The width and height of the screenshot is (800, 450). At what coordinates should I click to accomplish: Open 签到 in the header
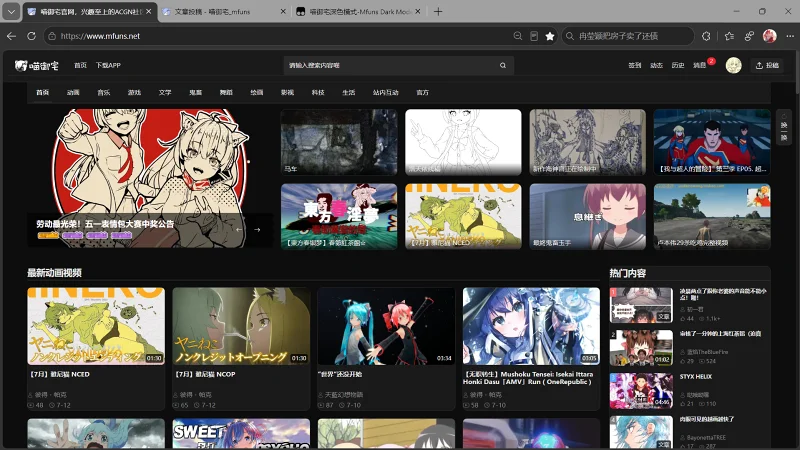[635, 65]
